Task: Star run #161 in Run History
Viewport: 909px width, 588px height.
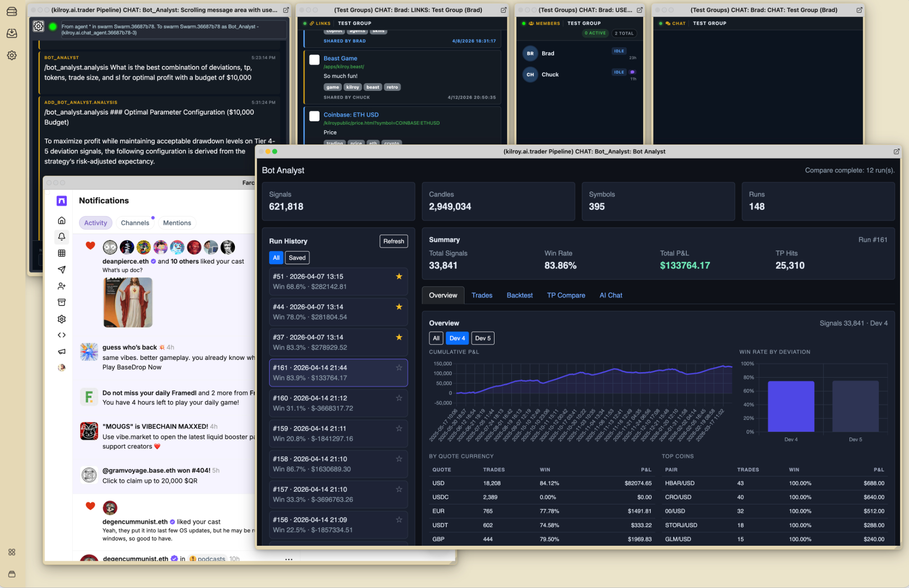Action: (399, 368)
